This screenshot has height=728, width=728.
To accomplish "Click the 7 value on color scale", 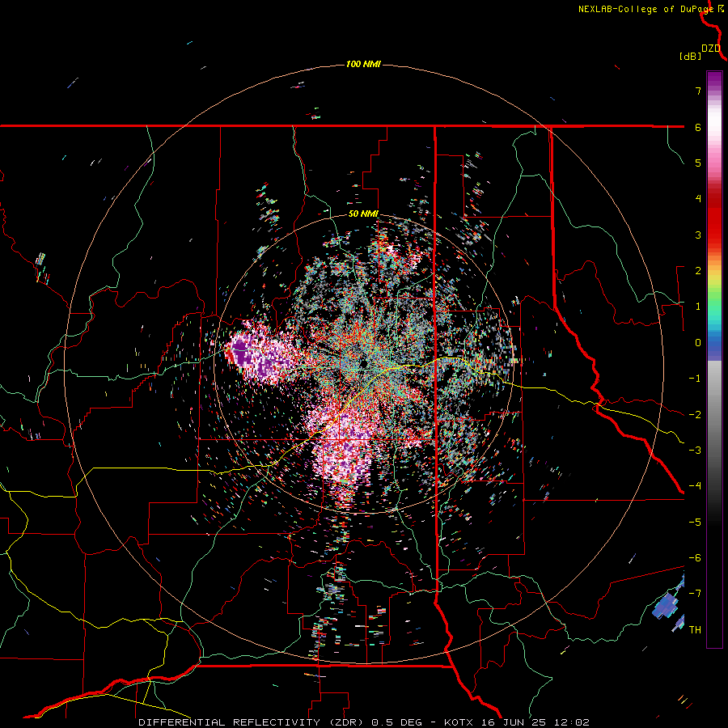I will (x=698, y=91).
